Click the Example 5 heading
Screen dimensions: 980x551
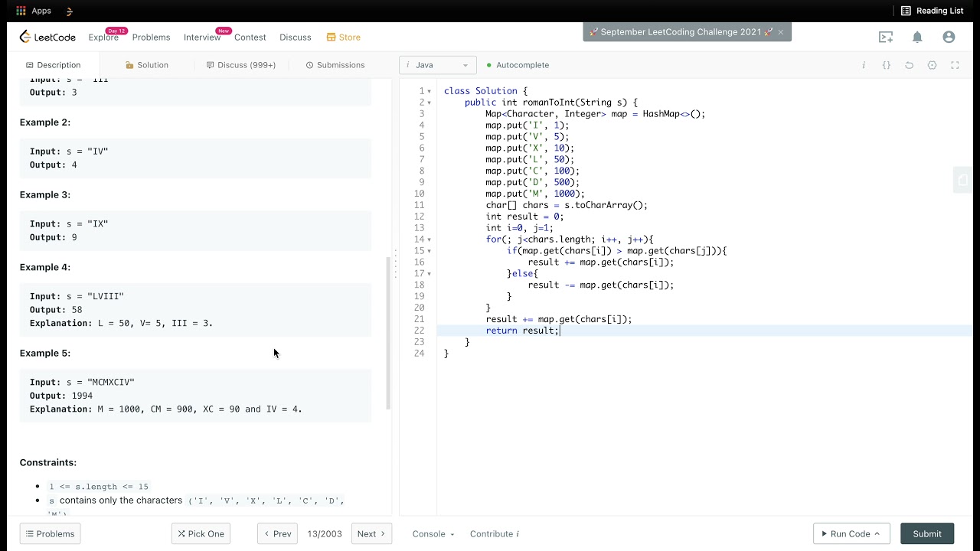click(x=45, y=353)
